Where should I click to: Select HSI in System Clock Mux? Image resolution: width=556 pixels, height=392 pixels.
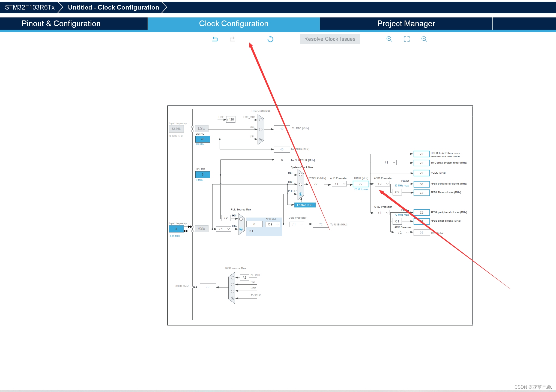tap(300, 174)
